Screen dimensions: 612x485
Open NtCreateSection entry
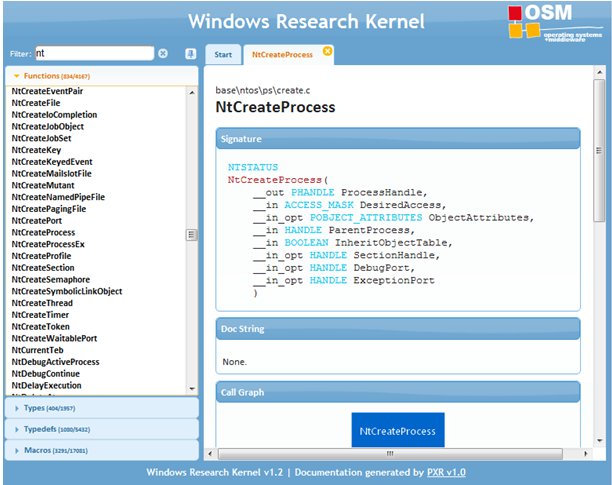tap(43, 268)
